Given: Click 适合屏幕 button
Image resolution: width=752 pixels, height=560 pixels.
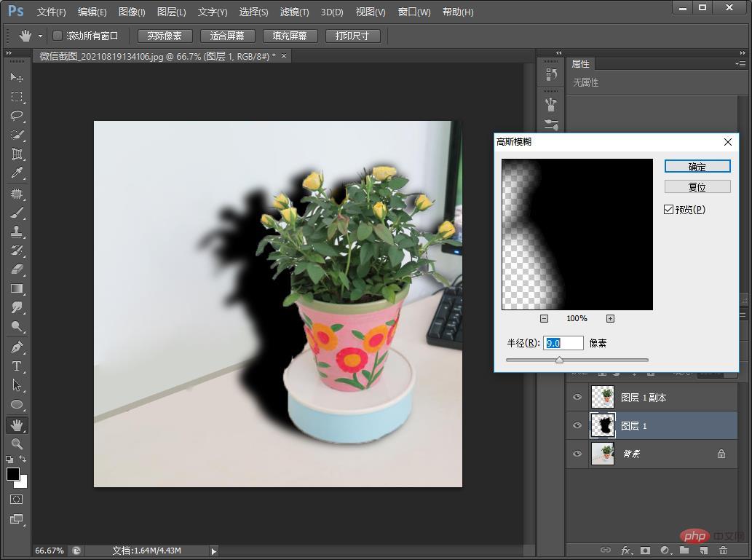Looking at the screenshot, I should point(227,36).
